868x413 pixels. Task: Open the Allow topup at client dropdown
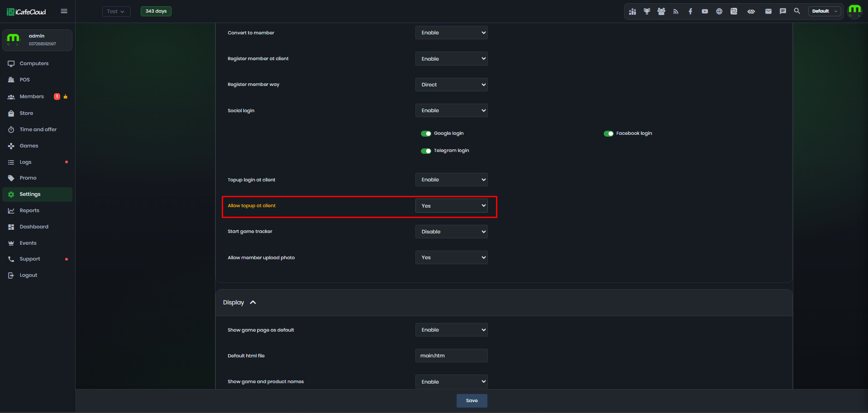452,206
